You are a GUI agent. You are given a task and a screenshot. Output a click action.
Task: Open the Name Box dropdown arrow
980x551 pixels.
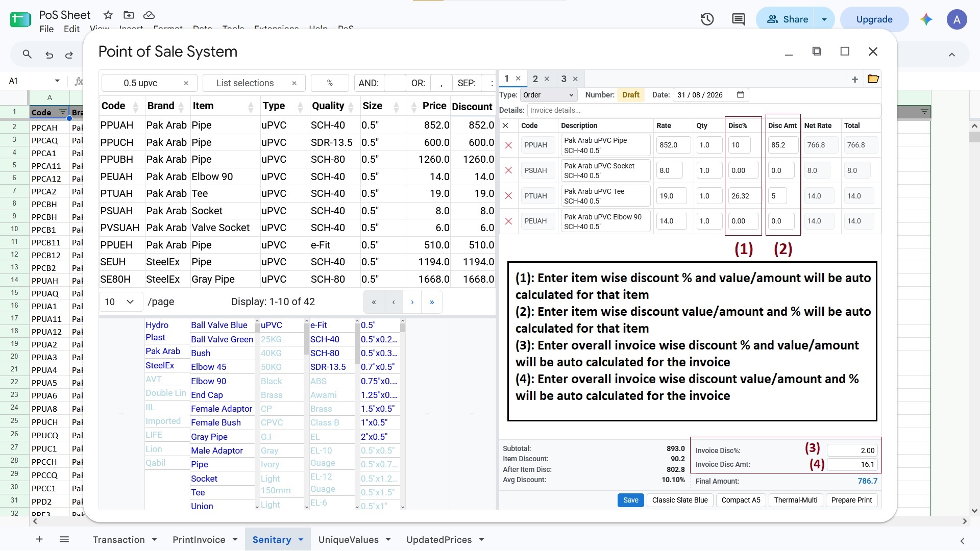[57, 81]
